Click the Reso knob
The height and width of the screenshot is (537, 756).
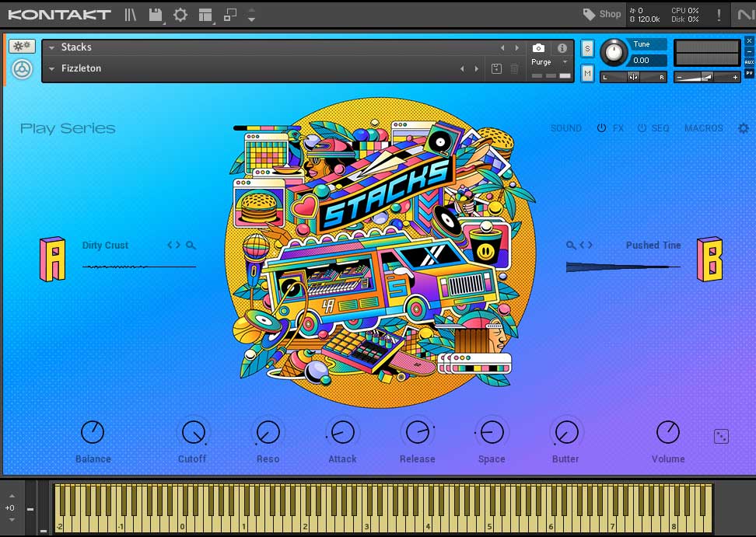(x=268, y=432)
